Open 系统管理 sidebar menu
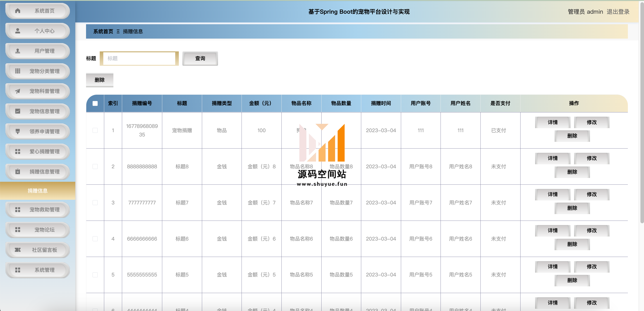The width and height of the screenshot is (644, 311). tap(37, 270)
